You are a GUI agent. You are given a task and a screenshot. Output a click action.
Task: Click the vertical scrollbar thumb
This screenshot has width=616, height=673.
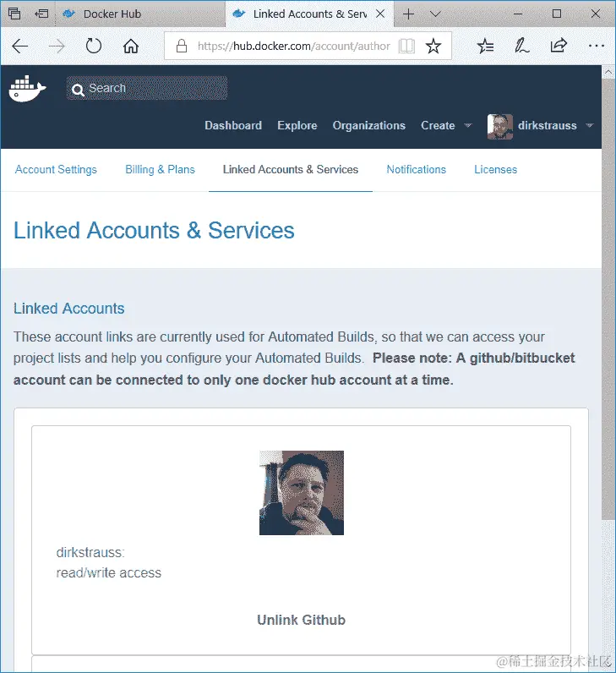tap(608, 299)
